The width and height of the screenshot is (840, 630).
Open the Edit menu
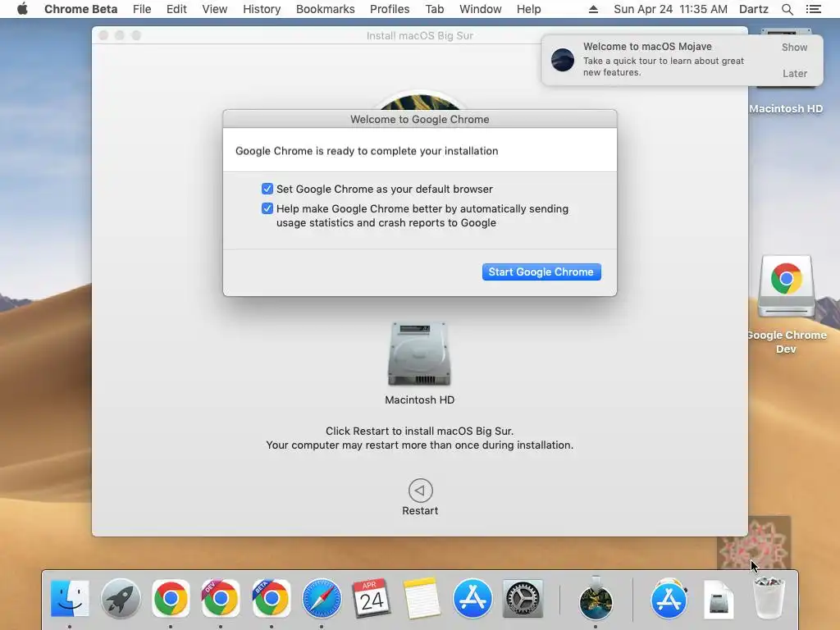coord(176,9)
